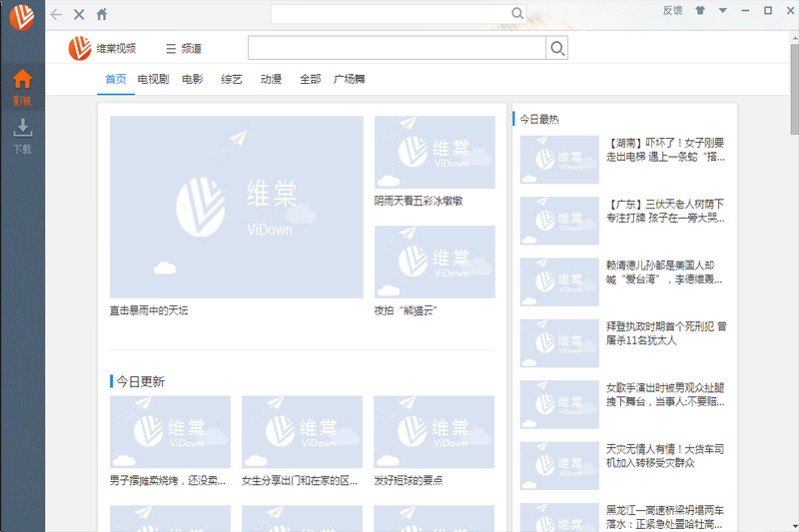Focus the top address input field
Image resolution: width=799 pixels, height=532 pixels.
(392, 14)
